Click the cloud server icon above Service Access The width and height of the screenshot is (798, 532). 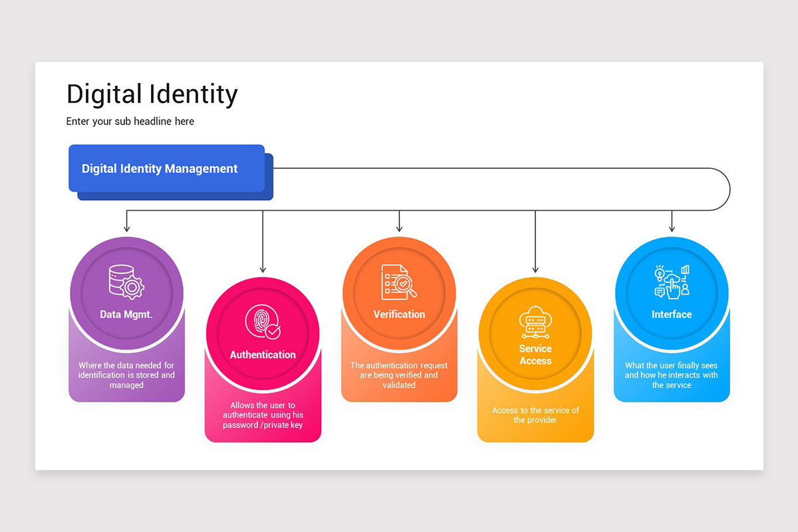tap(535, 324)
